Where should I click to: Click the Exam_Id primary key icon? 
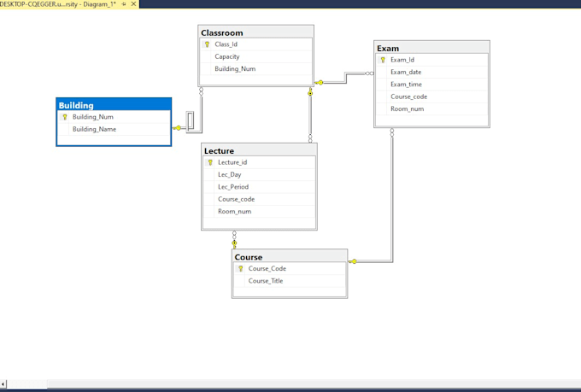coord(383,60)
